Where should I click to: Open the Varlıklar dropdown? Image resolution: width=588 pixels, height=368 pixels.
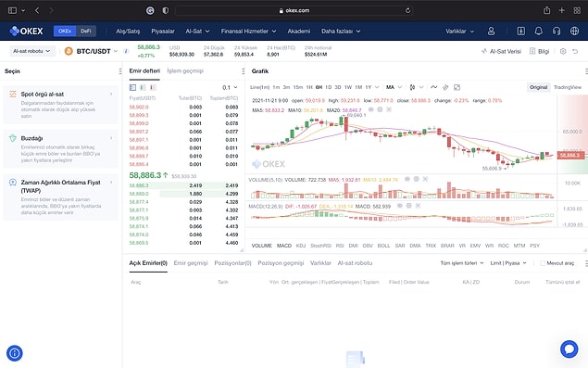point(459,32)
